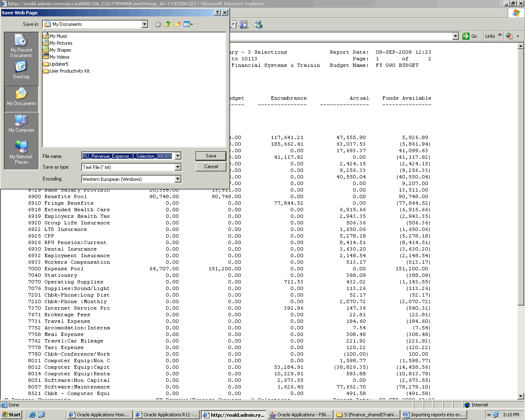Go to My Recent Documents place

[21, 46]
